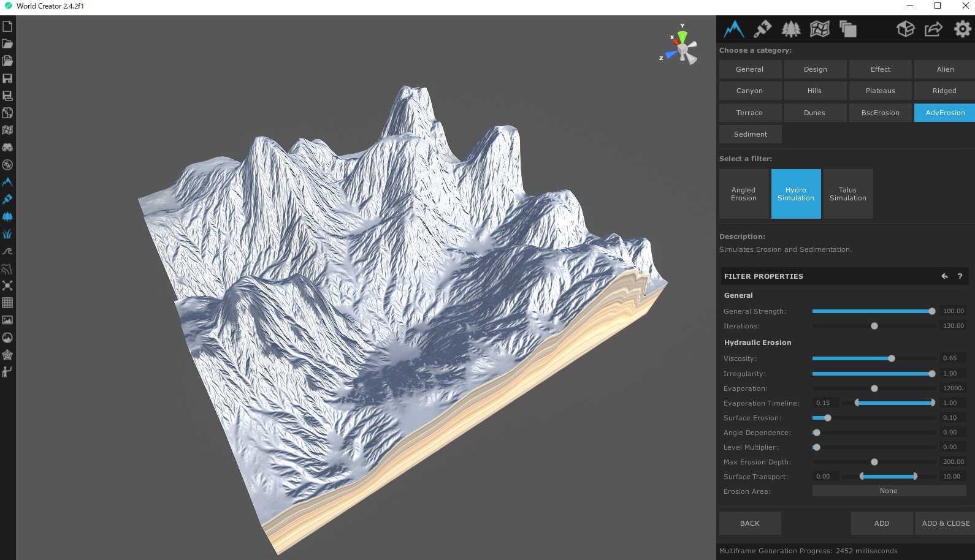This screenshot has height=560, width=975.
Task: Click the question mark help icon
Action: [x=960, y=276]
